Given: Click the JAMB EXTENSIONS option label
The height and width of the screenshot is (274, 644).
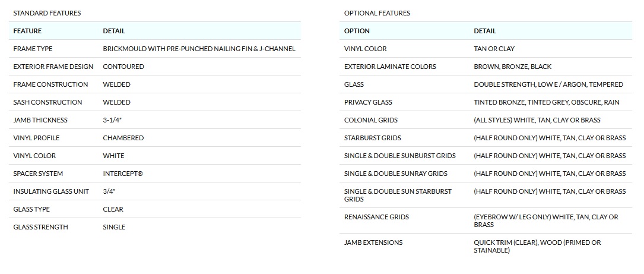Looking at the screenshot, I should click(373, 242).
